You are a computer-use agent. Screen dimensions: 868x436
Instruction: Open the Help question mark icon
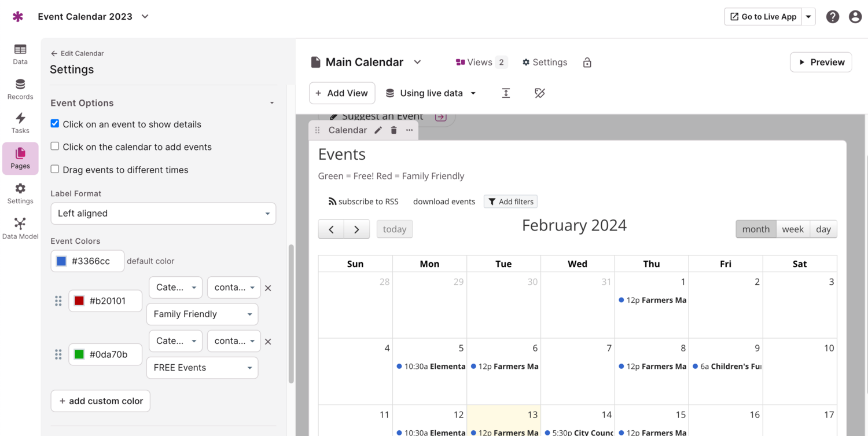(832, 16)
